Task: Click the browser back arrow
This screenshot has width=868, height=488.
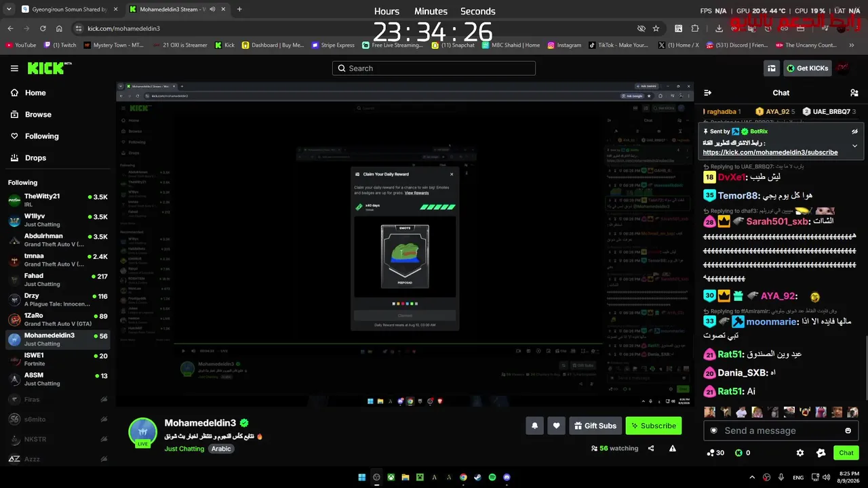Action: click(x=10, y=28)
